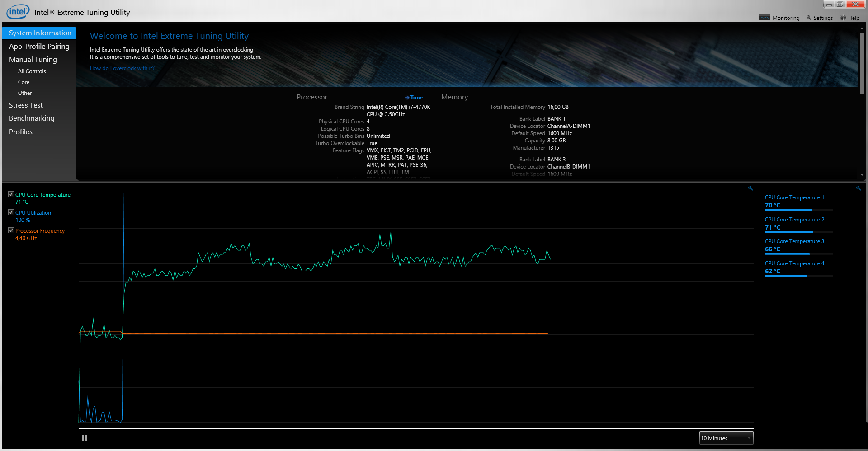The width and height of the screenshot is (868, 451).
Task: Open App-Profile Pairing section
Action: coord(39,46)
